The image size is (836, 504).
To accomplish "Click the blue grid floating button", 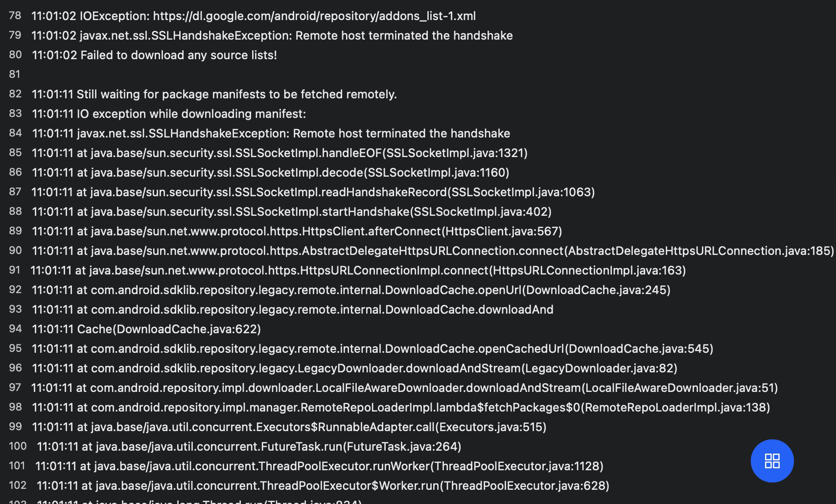I will coord(772,461).
